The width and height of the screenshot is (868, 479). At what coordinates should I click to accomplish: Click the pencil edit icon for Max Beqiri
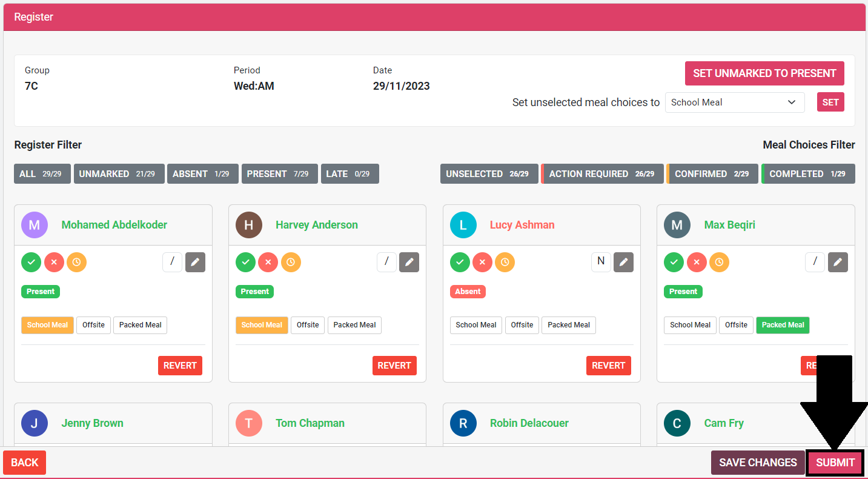(x=838, y=263)
